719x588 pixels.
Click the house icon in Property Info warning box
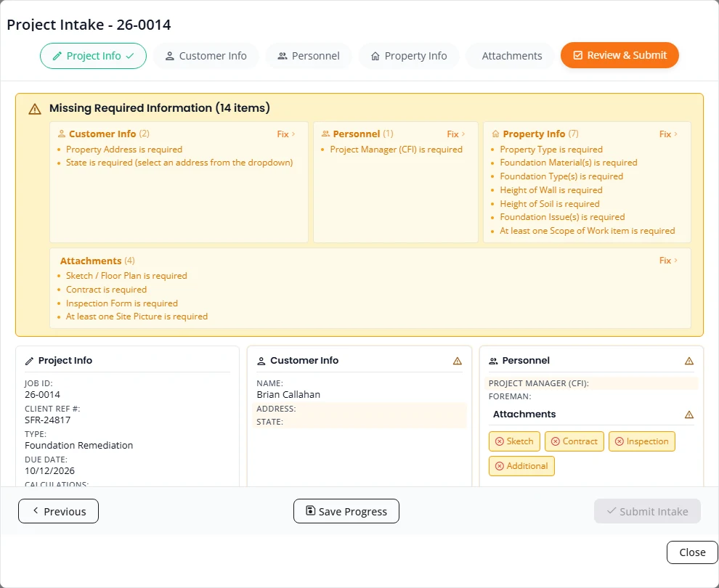[495, 134]
